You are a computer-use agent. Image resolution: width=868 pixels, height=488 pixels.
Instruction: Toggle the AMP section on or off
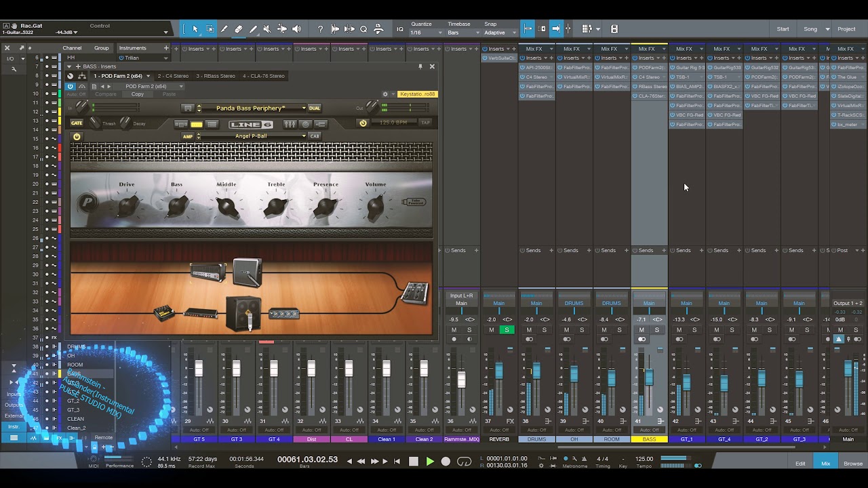tap(188, 136)
